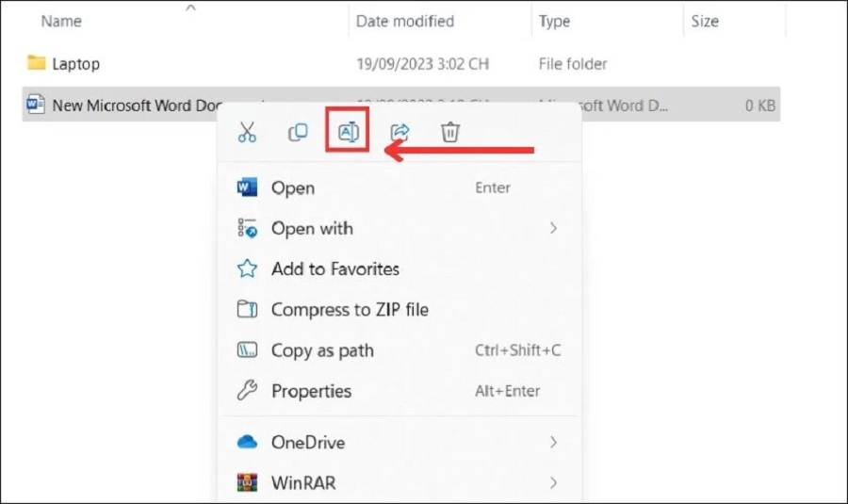Viewport: 848px width, 504px height.
Task: Expand the OneDrive submenu arrow
Action: click(x=553, y=442)
